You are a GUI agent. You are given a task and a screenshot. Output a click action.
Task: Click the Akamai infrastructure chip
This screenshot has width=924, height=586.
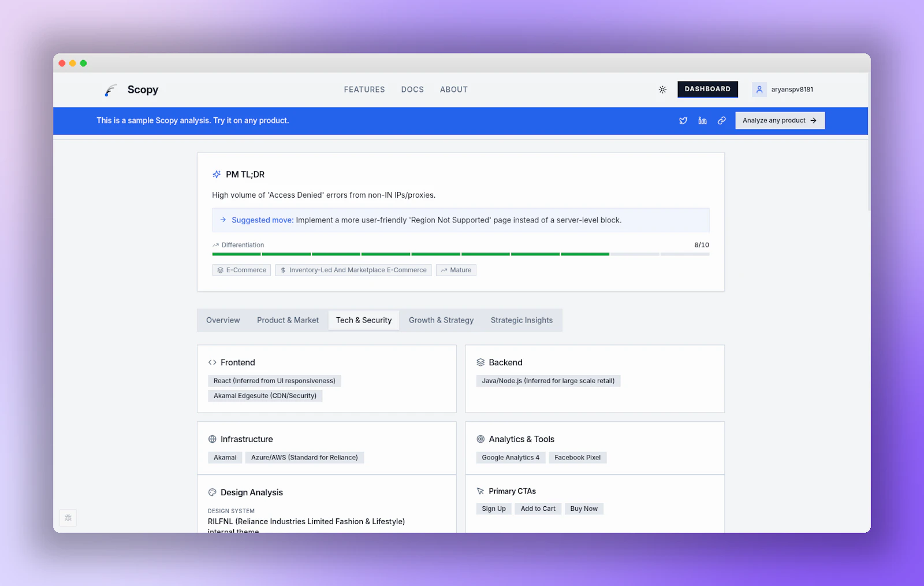coord(225,458)
